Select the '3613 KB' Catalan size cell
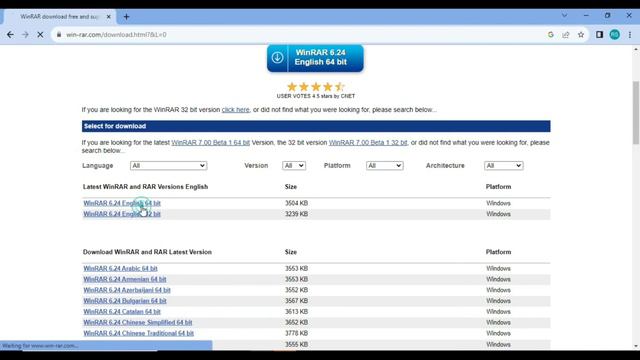The width and height of the screenshot is (640, 360). click(296, 311)
